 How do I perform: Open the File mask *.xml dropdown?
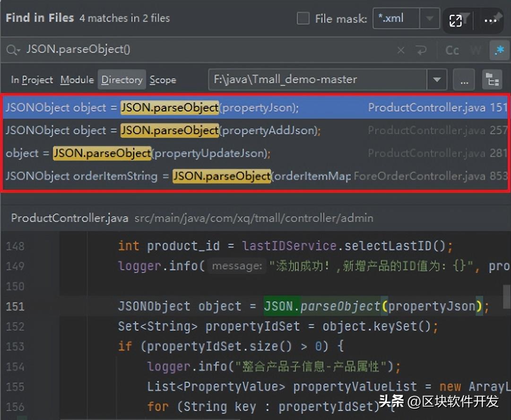429,19
